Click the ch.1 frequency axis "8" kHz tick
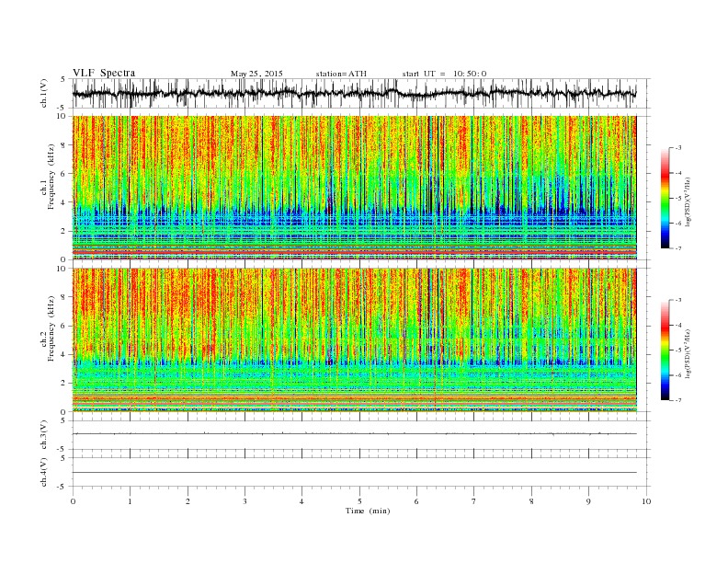728x563 pixels. 64,145
